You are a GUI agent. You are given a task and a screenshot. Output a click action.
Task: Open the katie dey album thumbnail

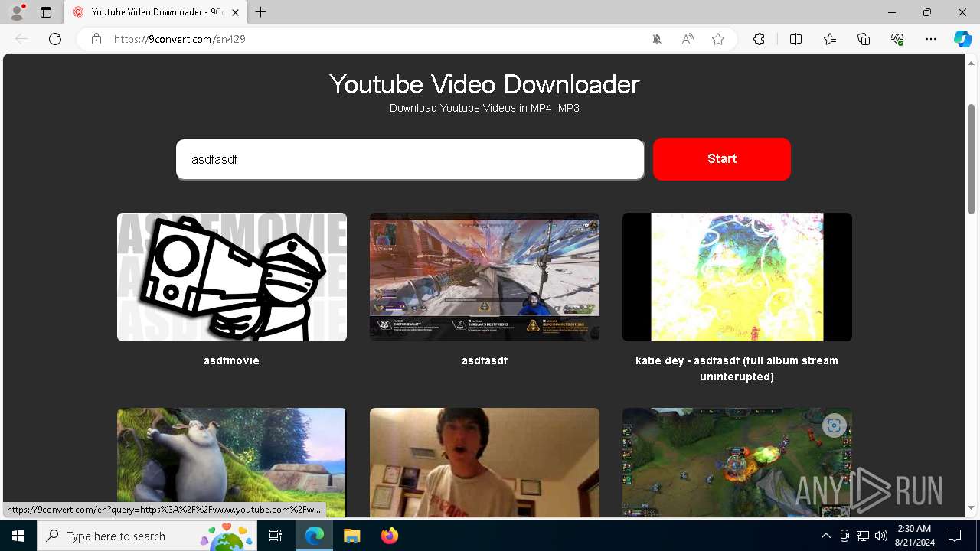[737, 277]
